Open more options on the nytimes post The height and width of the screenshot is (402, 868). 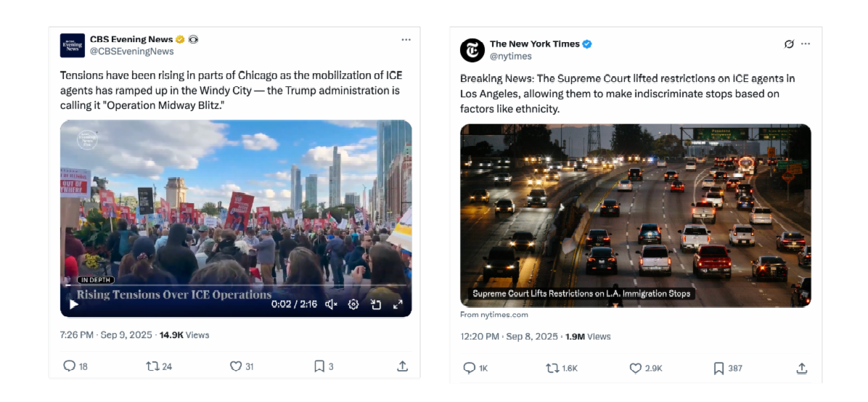pyautogui.click(x=806, y=44)
